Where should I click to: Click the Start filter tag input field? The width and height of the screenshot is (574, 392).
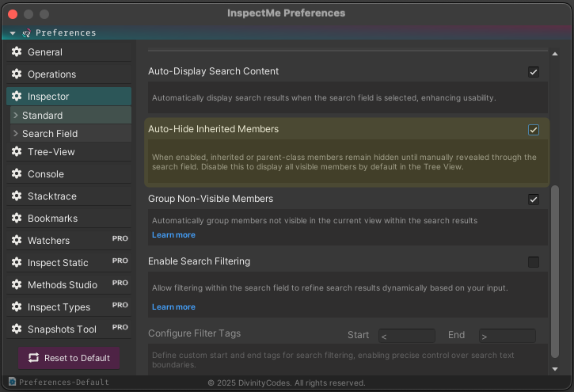pos(407,336)
